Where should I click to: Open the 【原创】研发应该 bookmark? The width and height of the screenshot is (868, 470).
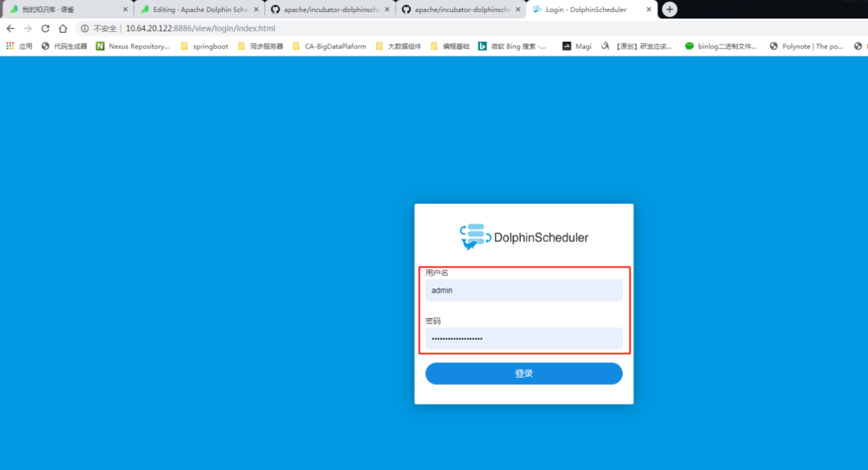pos(637,47)
